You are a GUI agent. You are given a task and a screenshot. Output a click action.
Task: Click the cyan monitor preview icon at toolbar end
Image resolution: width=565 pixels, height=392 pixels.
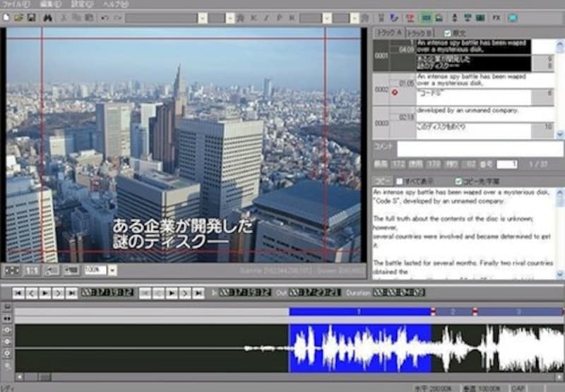[x=513, y=18]
